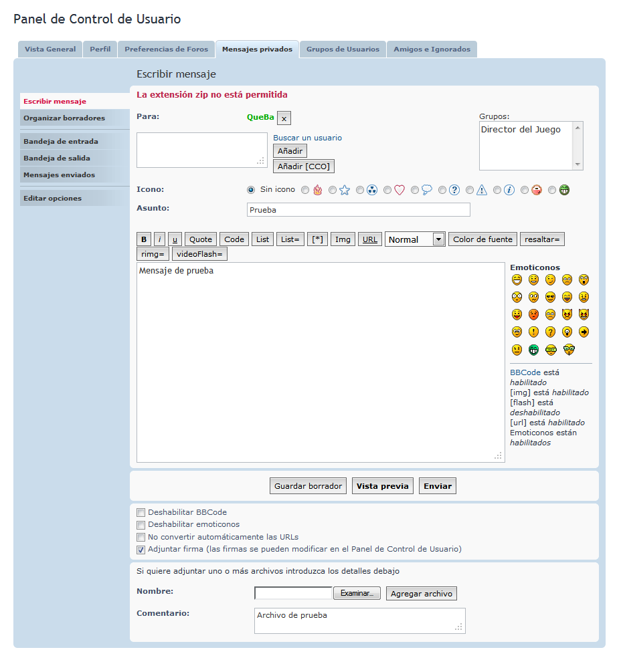This screenshot has width=619, height=672.
Task: Open the Normal font size dropdown
Action: click(x=415, y=239)
